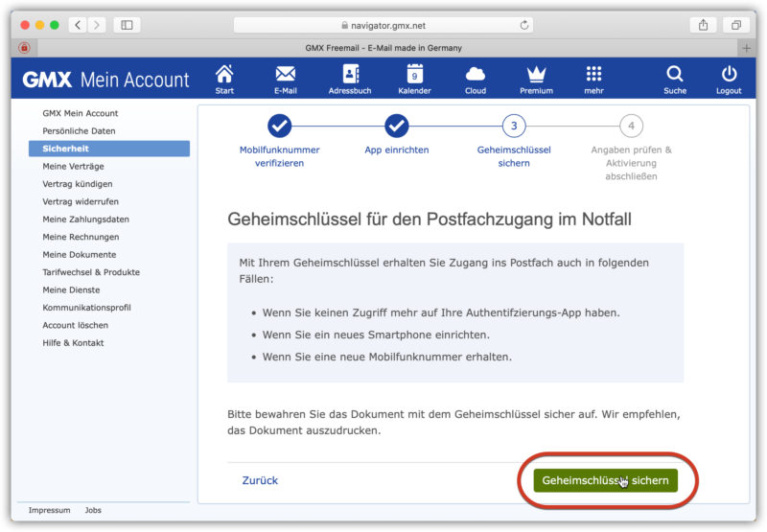Image resolution: width=767 pixels, height=532 pixels.
Task: Click step 3 circle in progress bar
Action: point(514,126)
